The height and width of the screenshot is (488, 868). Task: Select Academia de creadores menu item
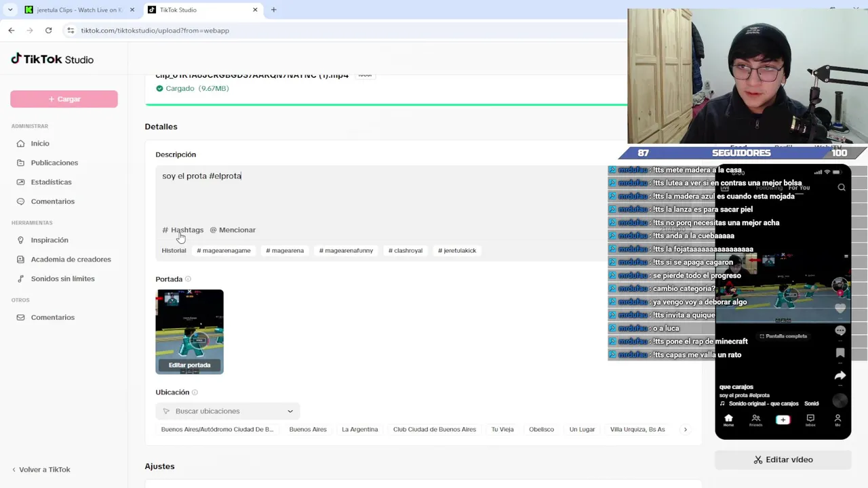click(71, 260)
